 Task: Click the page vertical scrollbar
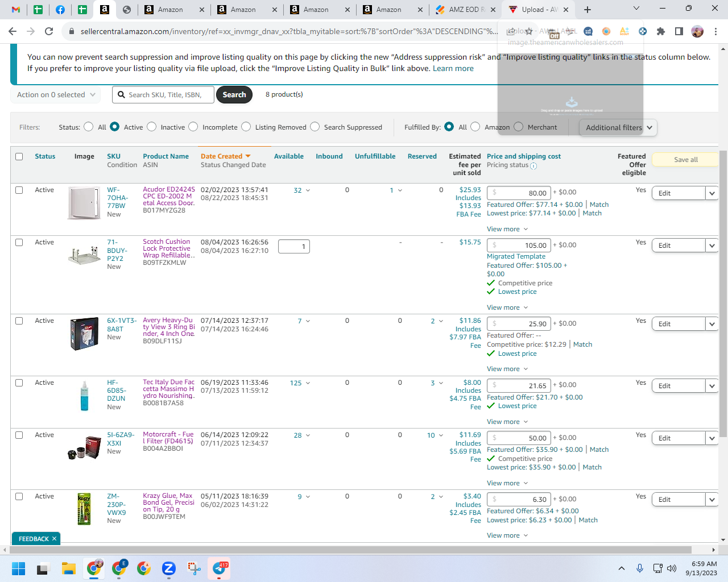point(723,294)
